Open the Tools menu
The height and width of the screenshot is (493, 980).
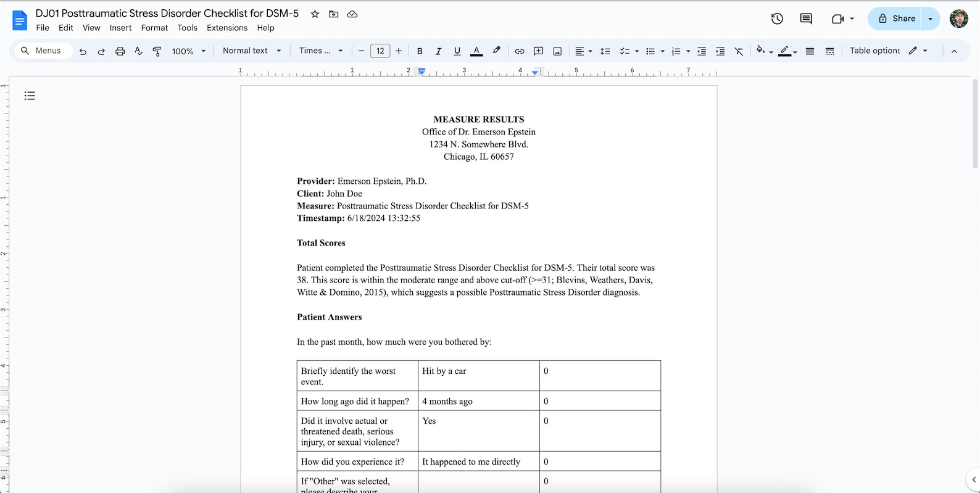[x=187, y=28]
